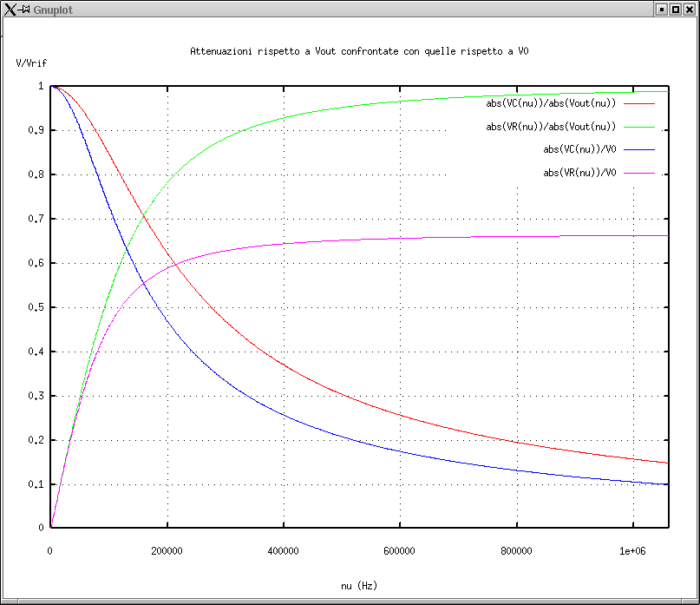The height and width of the screenshot is (605, 700).
Task: Close the Gnuplot window
Action: [690, 9]
